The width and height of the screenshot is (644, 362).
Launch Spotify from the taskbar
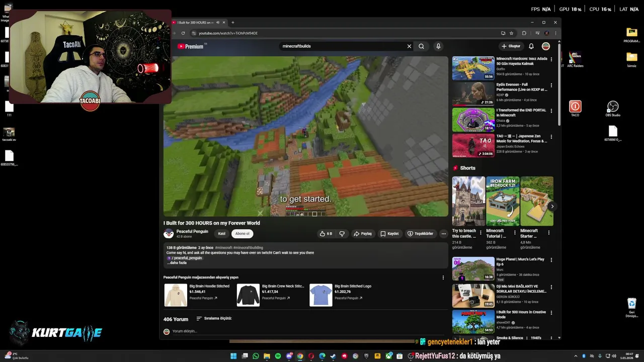coord(278,356)
